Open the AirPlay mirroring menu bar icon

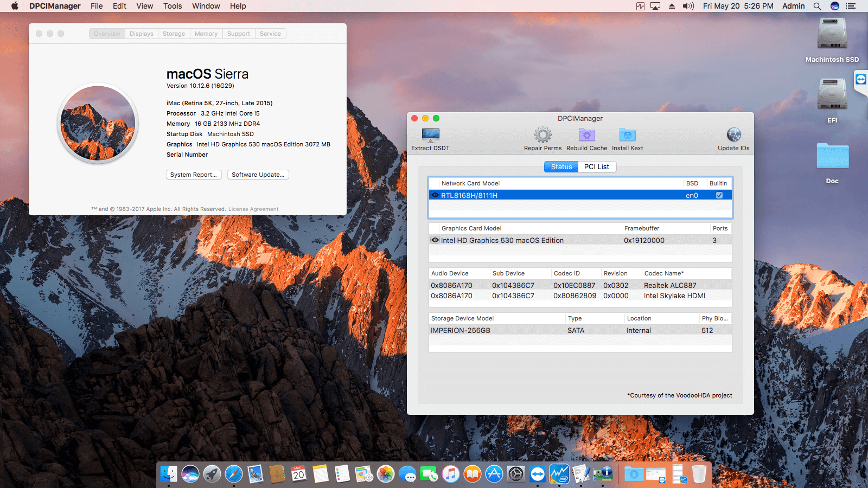656,6
